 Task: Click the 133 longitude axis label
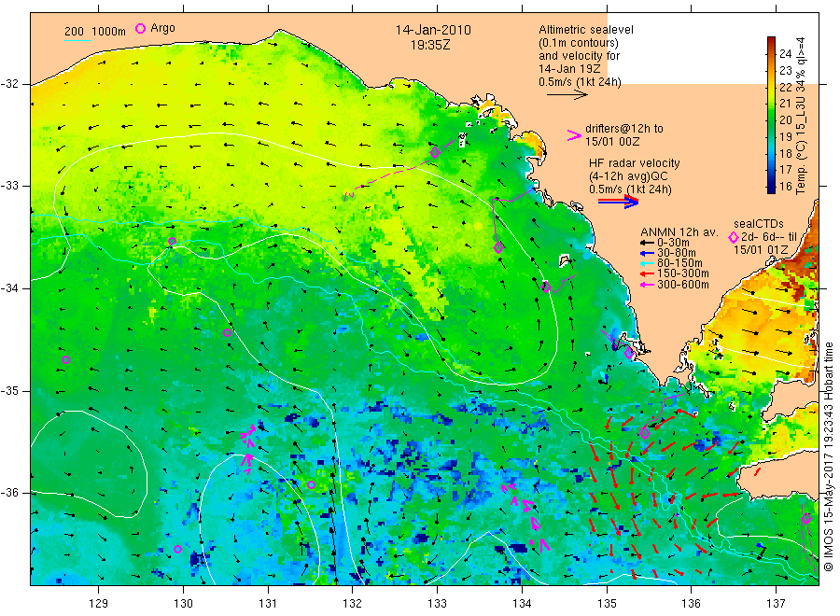[437, 604]
